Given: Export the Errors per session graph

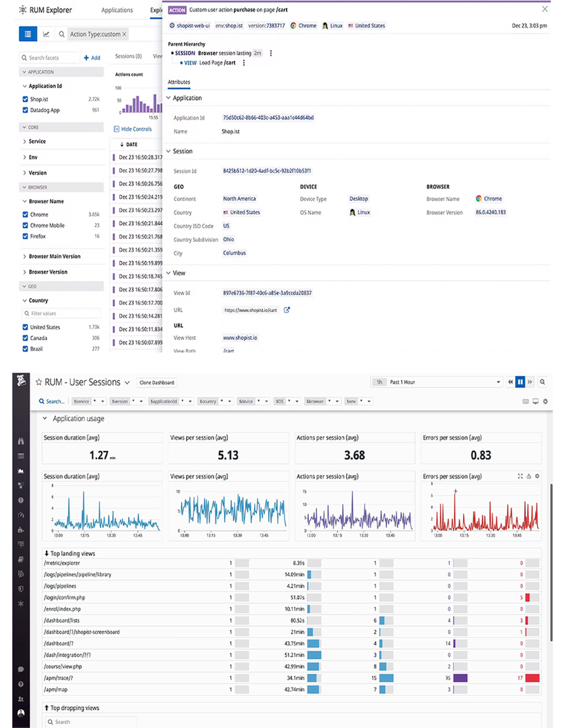Looking at the screenshot, I should [x=528, y=477].
